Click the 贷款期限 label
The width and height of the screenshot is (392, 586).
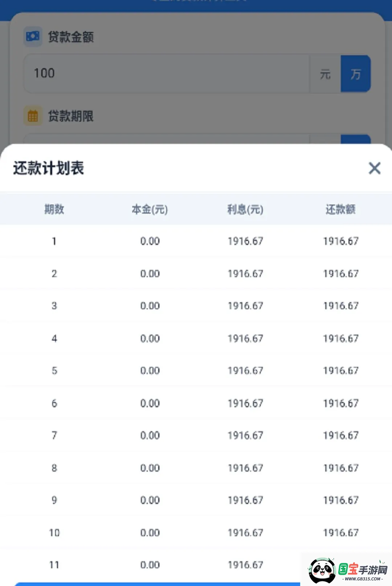pyautogui.click(x=71, y=116)
